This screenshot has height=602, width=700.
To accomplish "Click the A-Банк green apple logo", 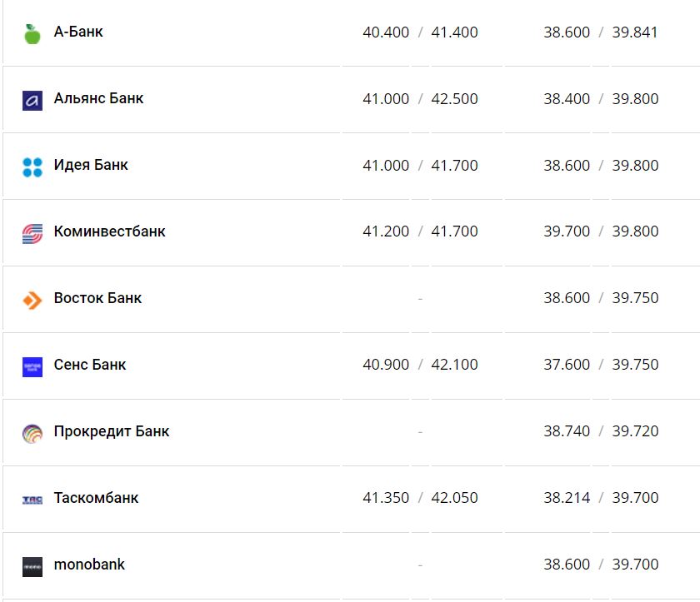I will click(x=32, y=34).
